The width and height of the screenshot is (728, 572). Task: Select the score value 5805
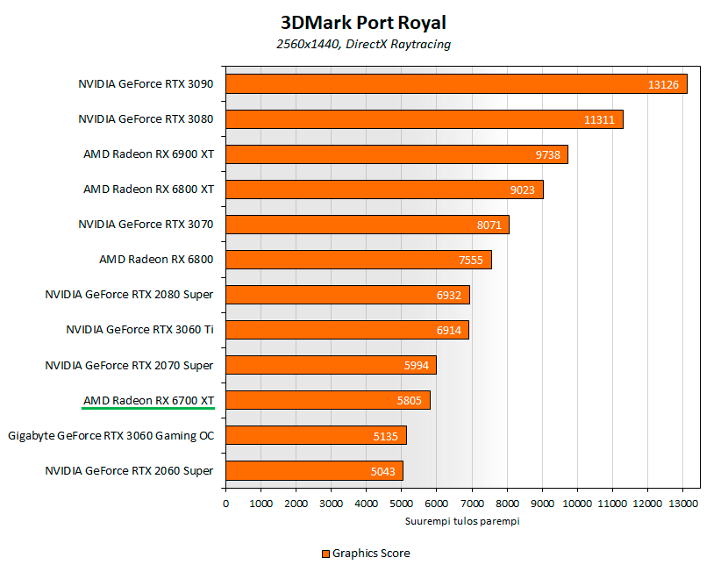click(410, 401)
